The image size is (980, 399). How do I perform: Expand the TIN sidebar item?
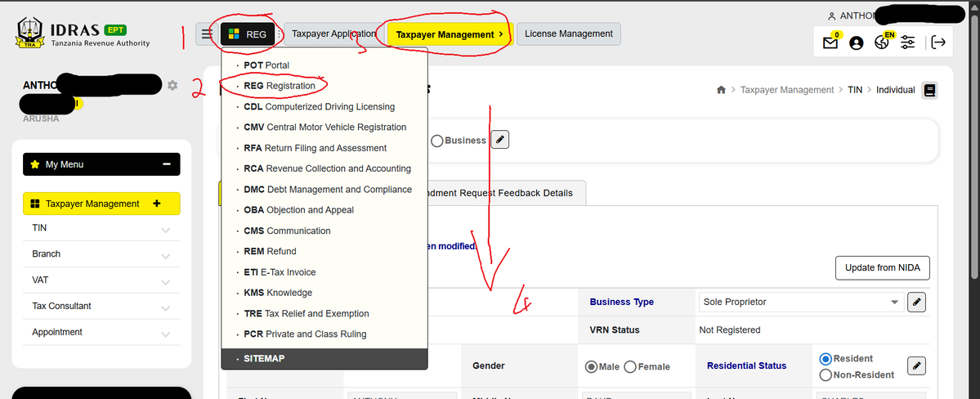click(x=101, y=228)
